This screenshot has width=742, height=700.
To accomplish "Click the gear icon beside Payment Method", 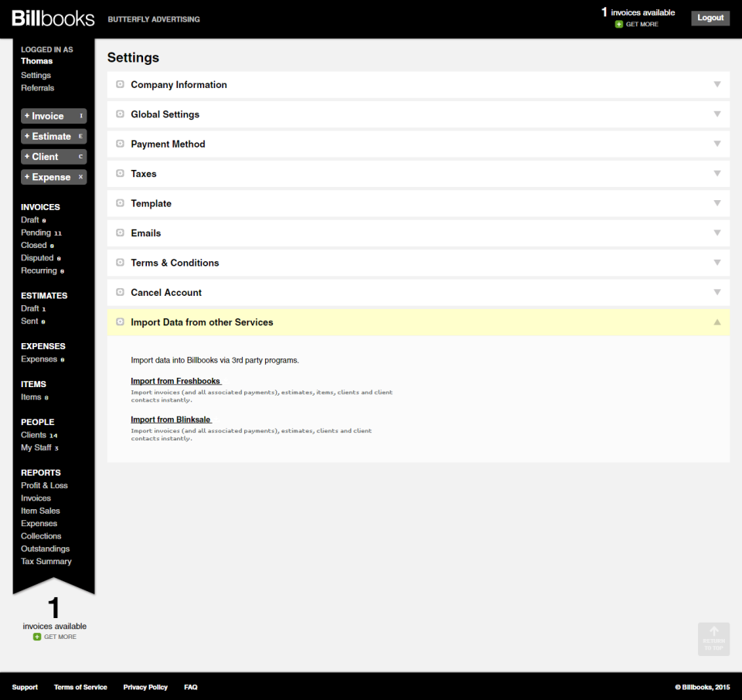I will [x=120, y=144].
